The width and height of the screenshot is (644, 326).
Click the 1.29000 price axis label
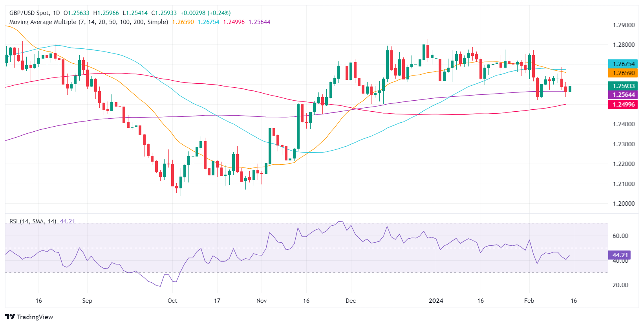624,25
